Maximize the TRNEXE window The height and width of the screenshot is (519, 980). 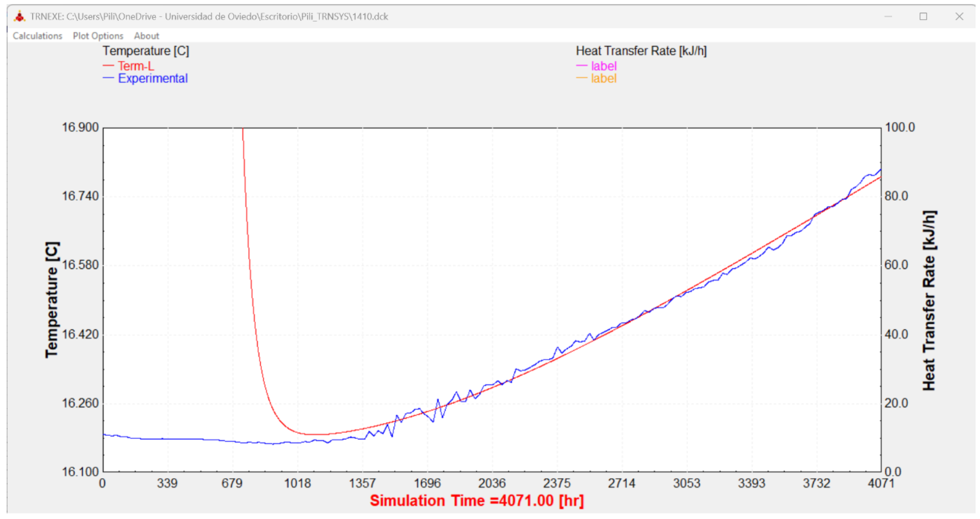923,16
